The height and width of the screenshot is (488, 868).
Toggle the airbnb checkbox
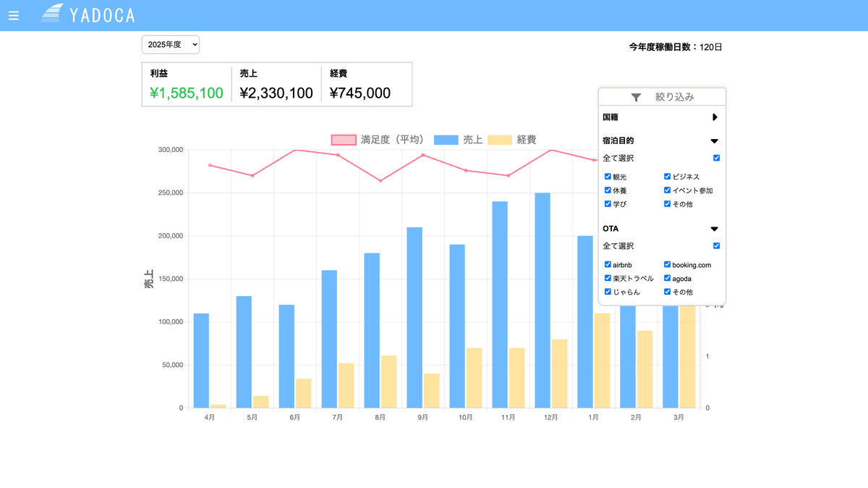pyautogui.click(x=608, y=265)
